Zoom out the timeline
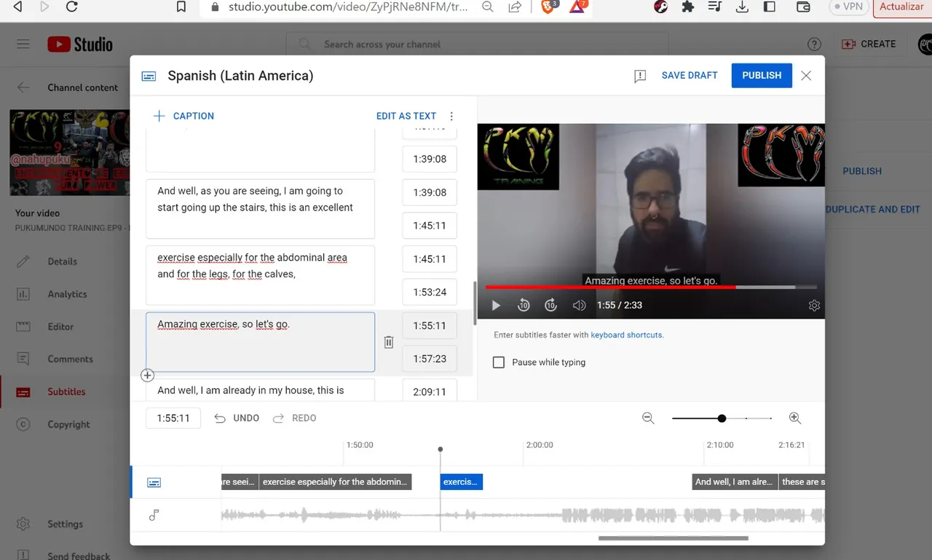Screen dimensions: 932x560 click(648, 418)
